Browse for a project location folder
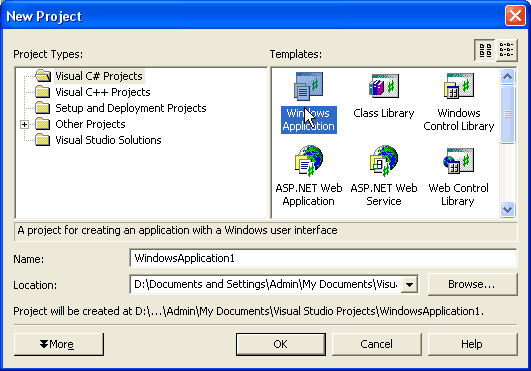 pos(472,284)
